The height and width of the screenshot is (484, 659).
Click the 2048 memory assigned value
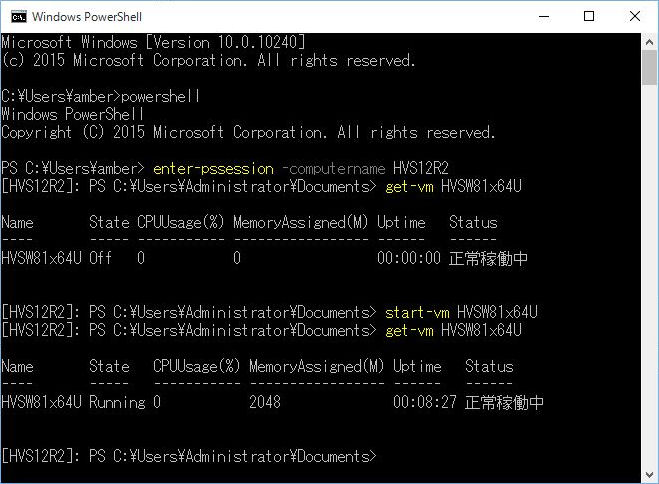point(265,402)
